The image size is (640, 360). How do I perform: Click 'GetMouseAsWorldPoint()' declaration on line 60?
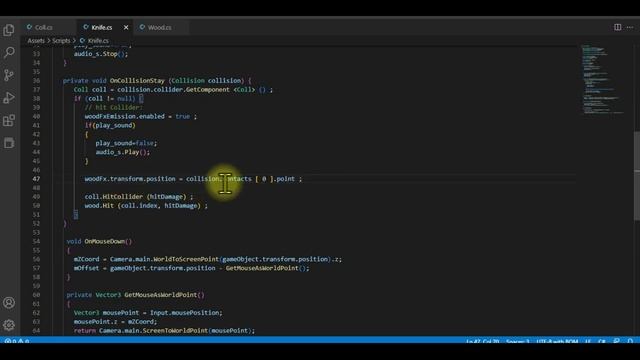coord(164,295)
